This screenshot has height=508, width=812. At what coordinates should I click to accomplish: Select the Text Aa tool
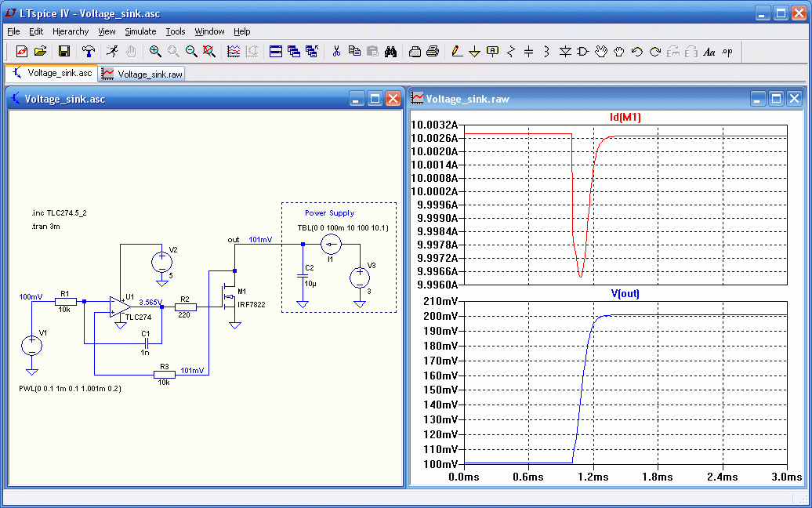click(x=709, y=52)
